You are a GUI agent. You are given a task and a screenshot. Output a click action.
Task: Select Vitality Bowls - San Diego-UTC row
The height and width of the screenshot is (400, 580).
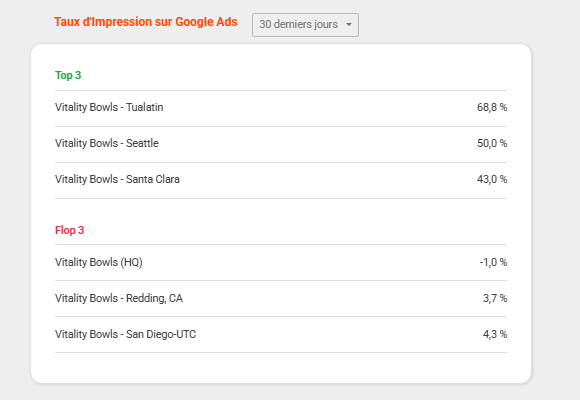[x=281, y=334]
